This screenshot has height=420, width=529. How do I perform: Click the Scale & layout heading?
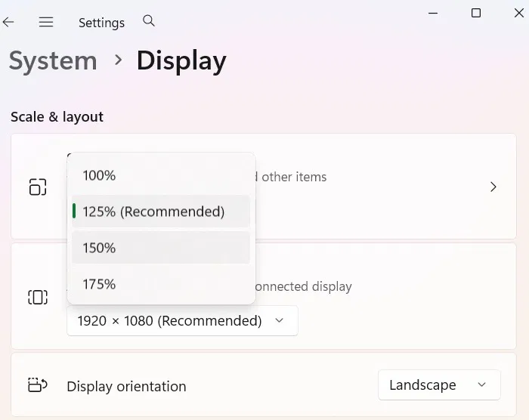pos(57,117)
